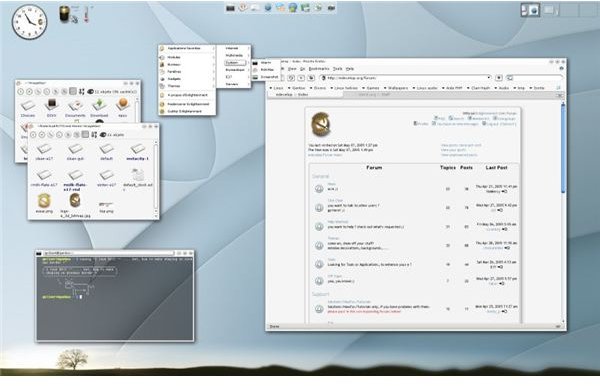Open the Bookmarks menu in browser
The image size is (600, 386).
319,69
